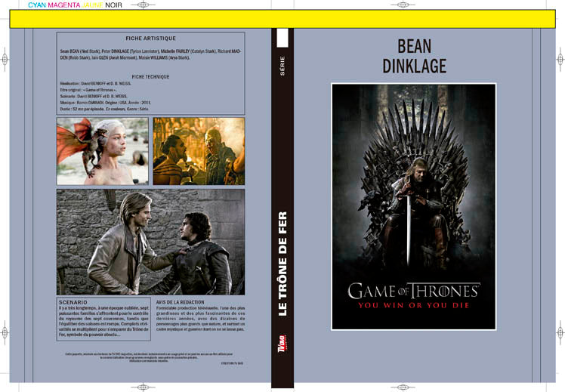
Task: Select the BEAN DINKLAGE cover title
Action: pos(415,56)
